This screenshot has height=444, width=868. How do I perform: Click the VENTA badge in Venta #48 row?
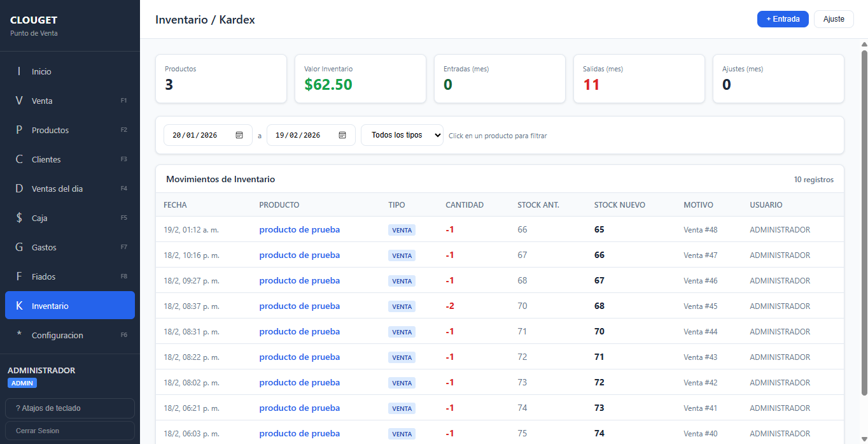coord(402,230)
